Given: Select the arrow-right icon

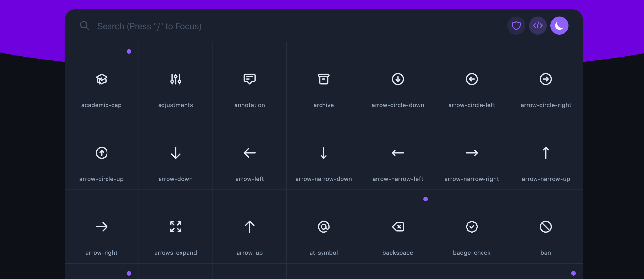Looking at the screenshot, I should tap(102, 227).
